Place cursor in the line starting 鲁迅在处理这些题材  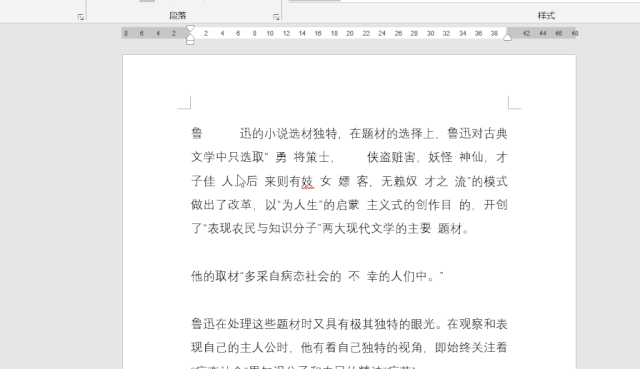[x=349, y=324]
